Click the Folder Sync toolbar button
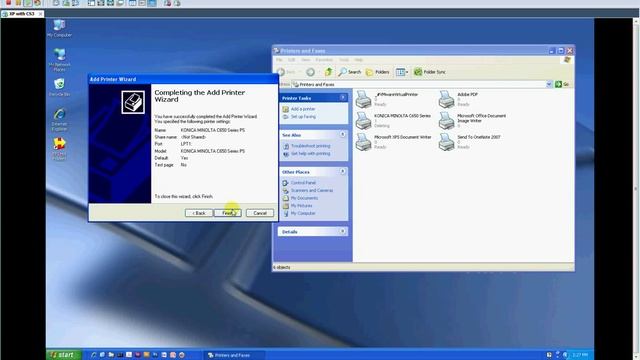Screen dimensions: 640x360 [x=429, y=72]
